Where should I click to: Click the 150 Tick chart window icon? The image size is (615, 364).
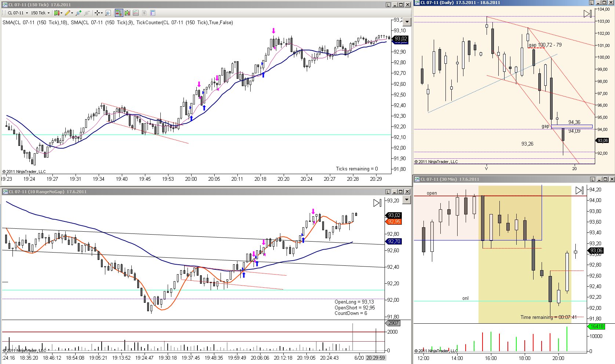point(5,5)
